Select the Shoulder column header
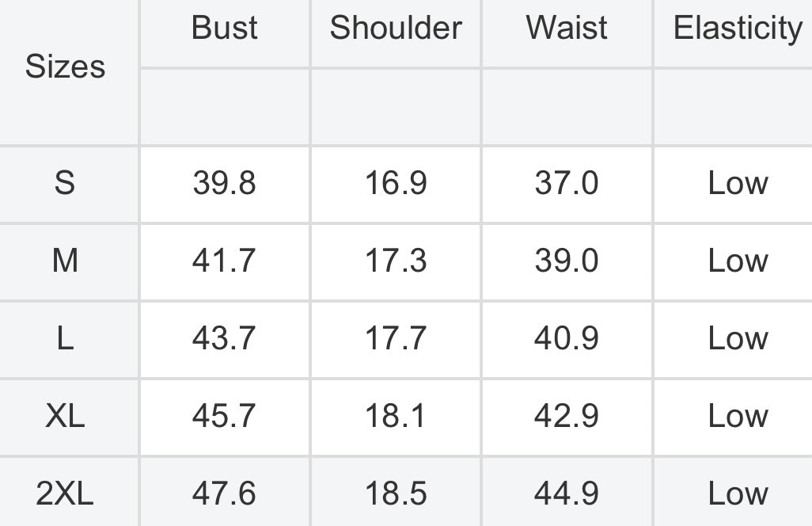 [x=396, y=28]
